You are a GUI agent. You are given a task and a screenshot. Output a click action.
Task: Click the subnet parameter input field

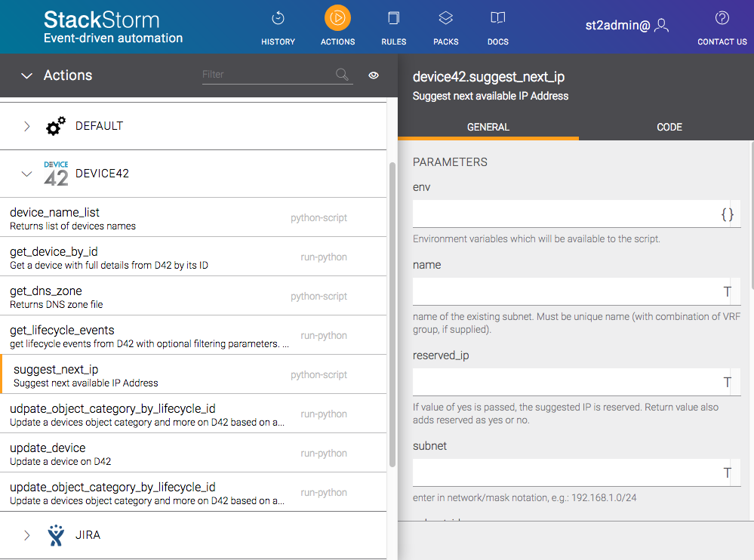(x=577, y=472)
